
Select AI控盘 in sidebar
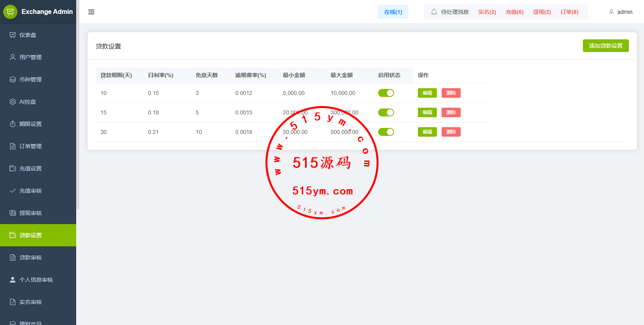point(38,102)
